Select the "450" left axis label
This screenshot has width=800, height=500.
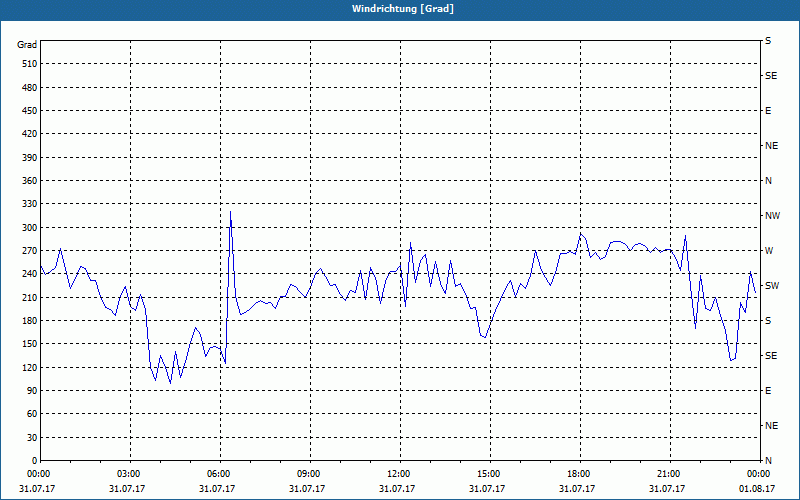(30, 111)
